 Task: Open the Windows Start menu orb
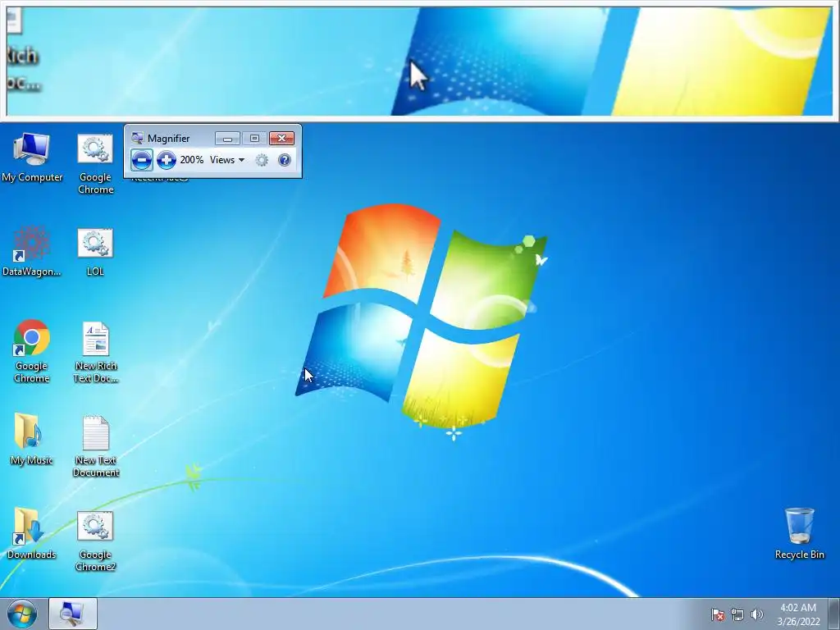[x=22, y=614]
